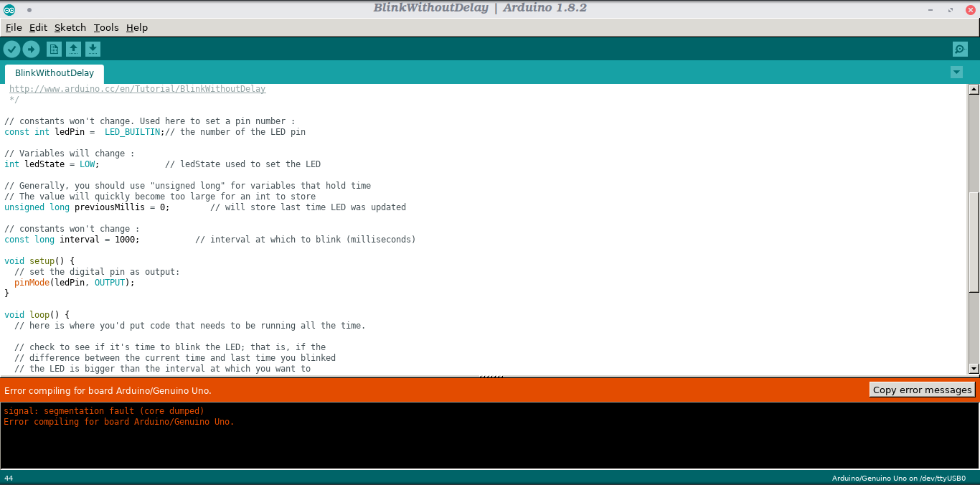Click the 'const int ledPin' code line
This screenshot has height=485, width=980.
coord(155,132)
